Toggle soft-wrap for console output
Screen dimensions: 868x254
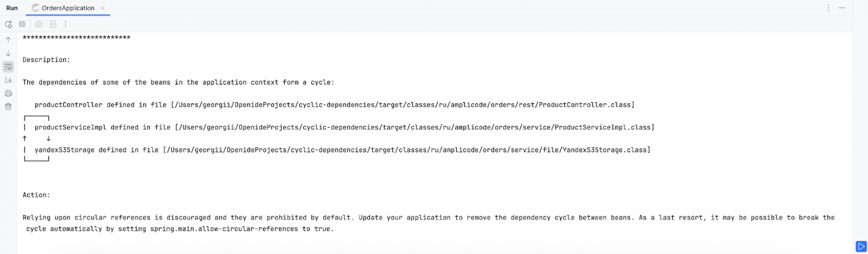pyautogui.click(x=8, y=67)
